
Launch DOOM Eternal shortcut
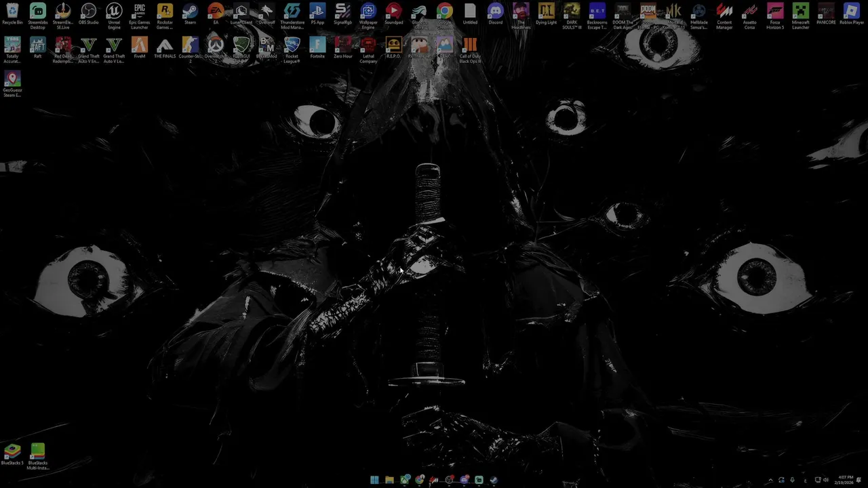point(648,16)
